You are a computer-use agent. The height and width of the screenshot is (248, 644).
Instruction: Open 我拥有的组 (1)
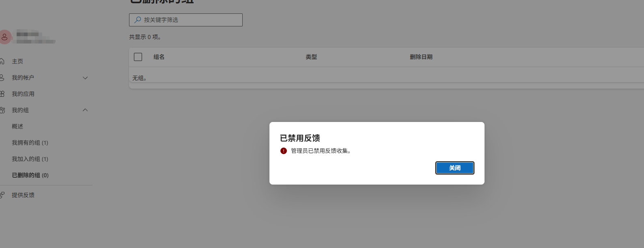[30, 143]
